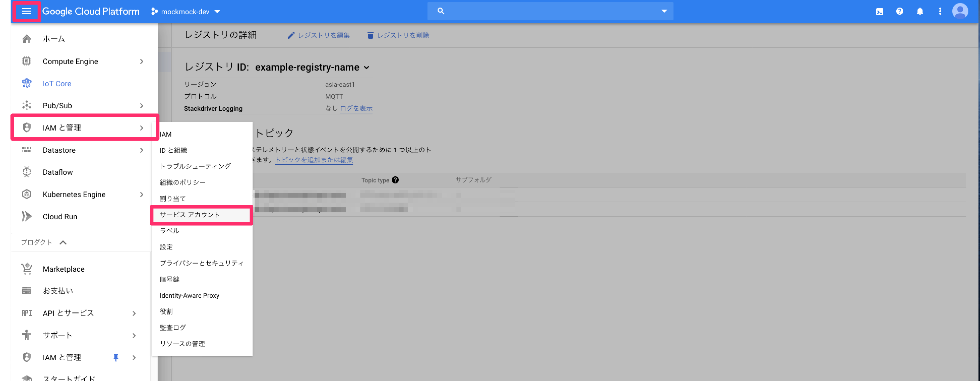Screen dimensions: 980x381
Task: Click Google Cloud Platform logo text
Action: pyautogui.click(x=90, y=11)
